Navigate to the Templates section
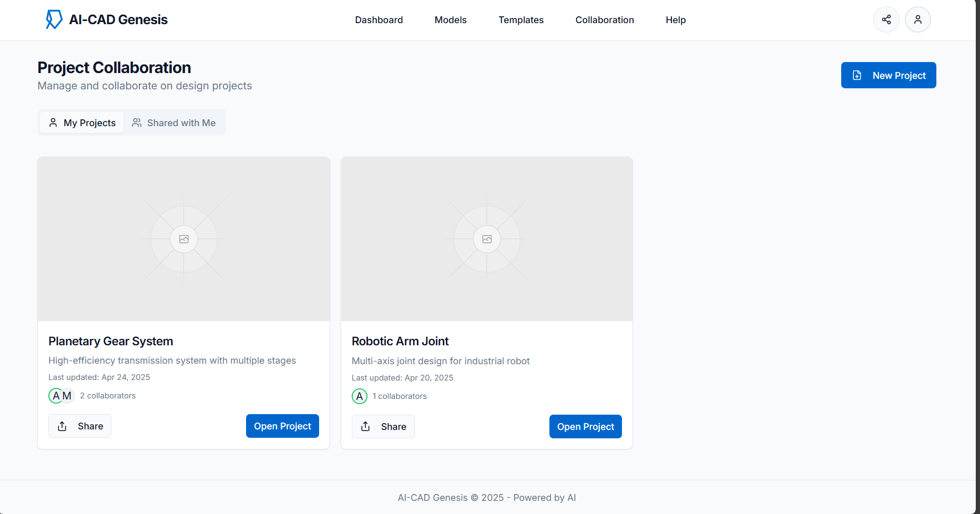The image size is (980, 514). pos(521,20)
